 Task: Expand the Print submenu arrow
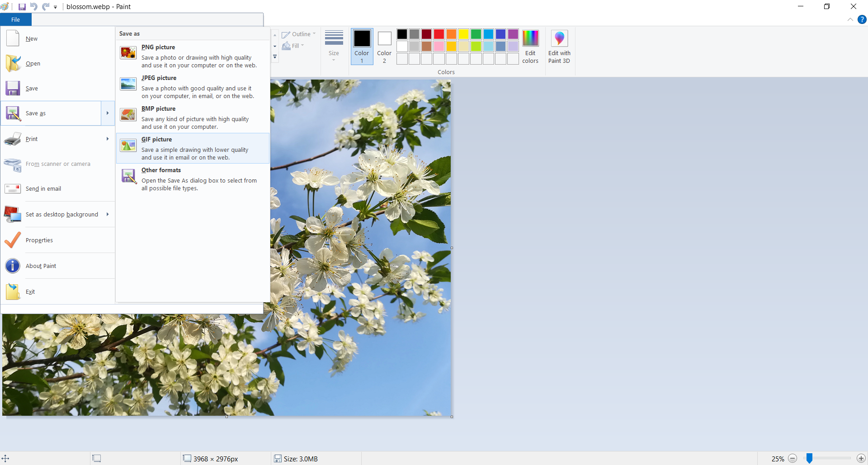(108, 139)
